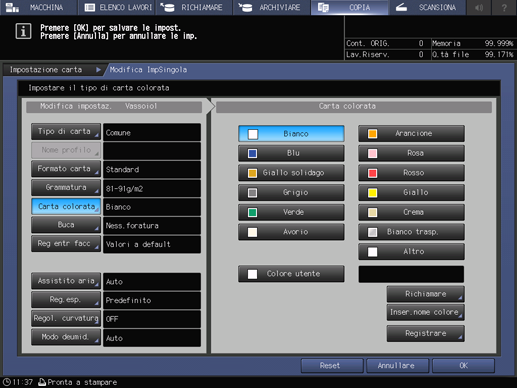Screen dimensions: 517x388
Task: Select Arancione paper color
Action: (411, 134)
